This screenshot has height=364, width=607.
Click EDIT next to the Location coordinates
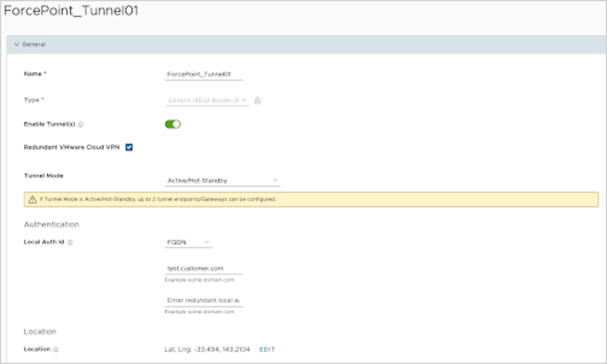pyautogui.click(x=267, y=348)
